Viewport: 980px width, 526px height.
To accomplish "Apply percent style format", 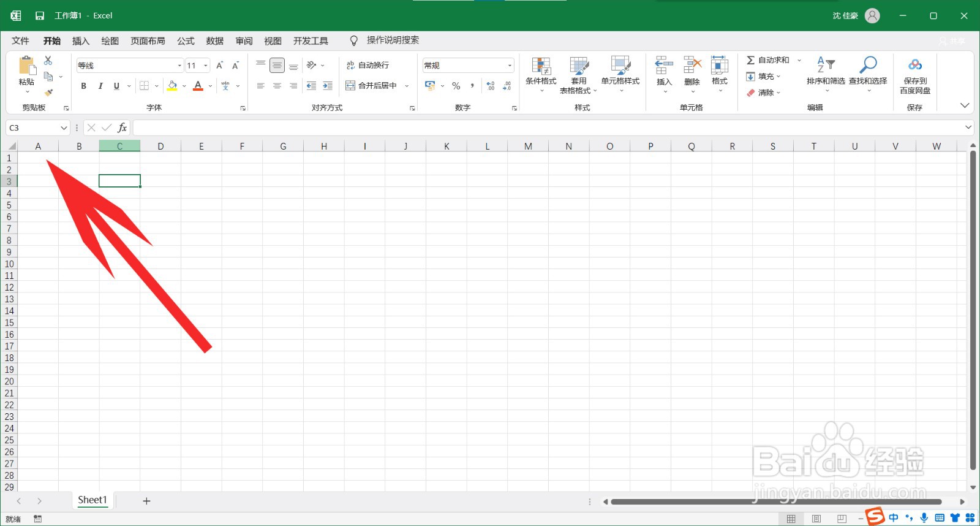I will coord(456,86).
